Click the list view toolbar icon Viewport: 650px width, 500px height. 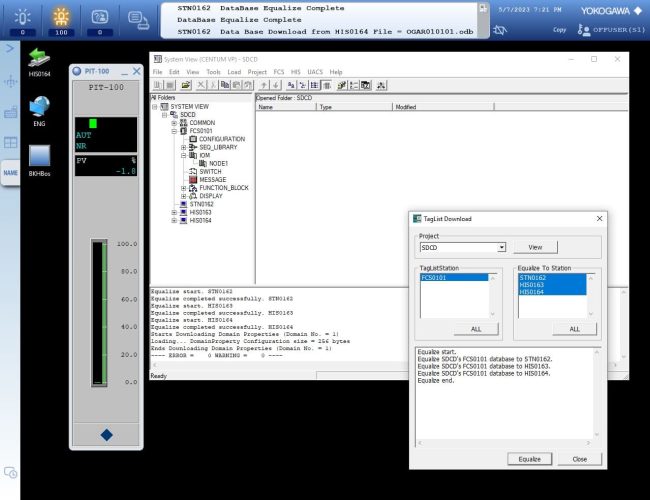[x=315, y=85]
